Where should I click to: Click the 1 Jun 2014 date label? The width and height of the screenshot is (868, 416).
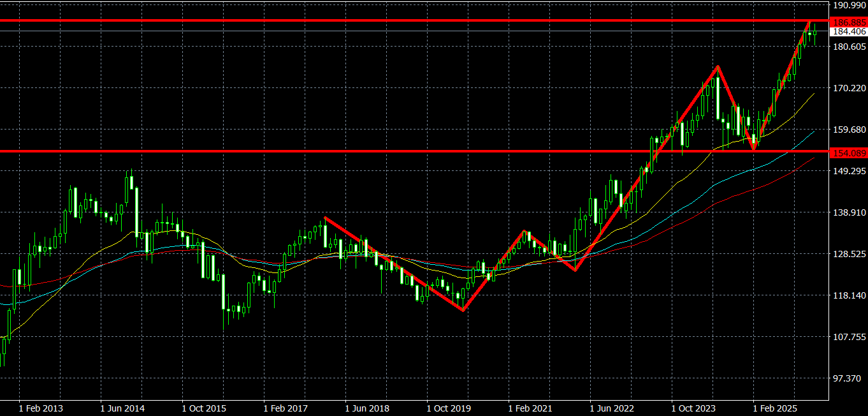coord(122,408)
